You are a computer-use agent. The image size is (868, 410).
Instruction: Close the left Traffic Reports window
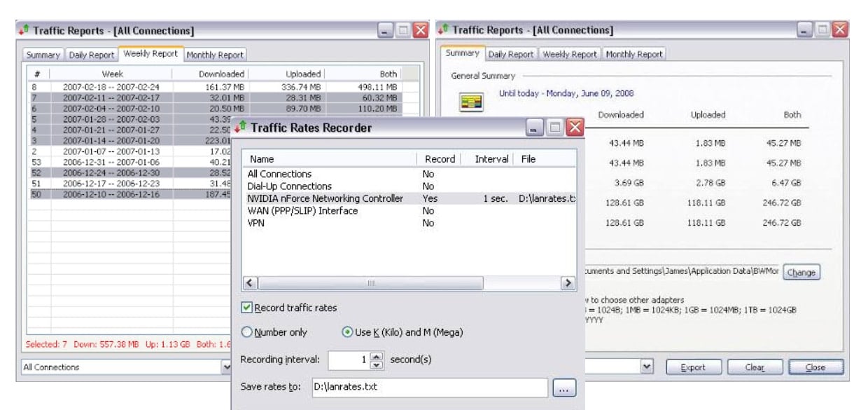pos(420,30)
